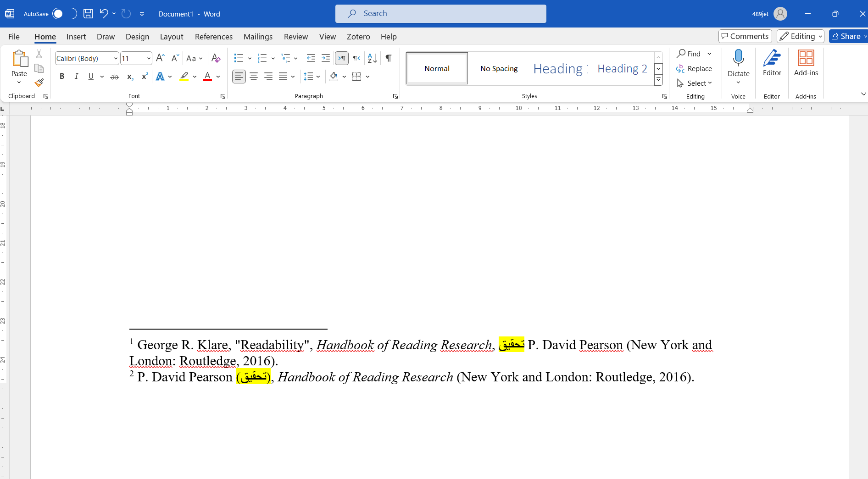
Task: Expand the Styles gallery more arrow
Action: point(658,80)
